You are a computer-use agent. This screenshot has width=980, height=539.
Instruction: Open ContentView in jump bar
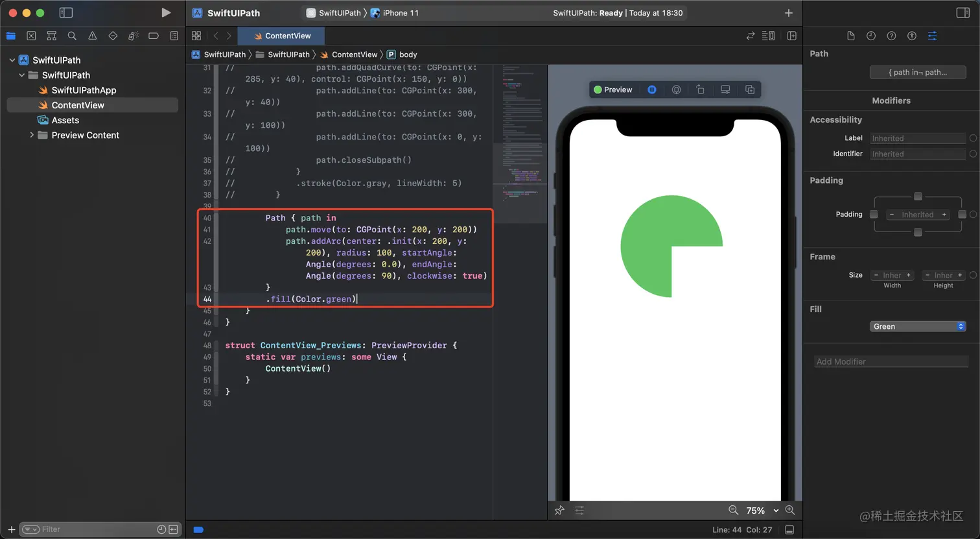tap(349, 54)
